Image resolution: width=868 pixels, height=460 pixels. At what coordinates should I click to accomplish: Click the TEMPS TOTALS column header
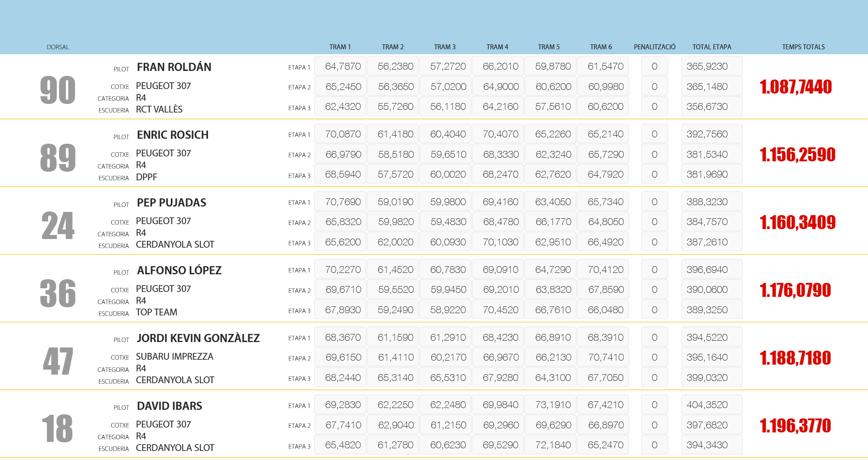(803, 47)
